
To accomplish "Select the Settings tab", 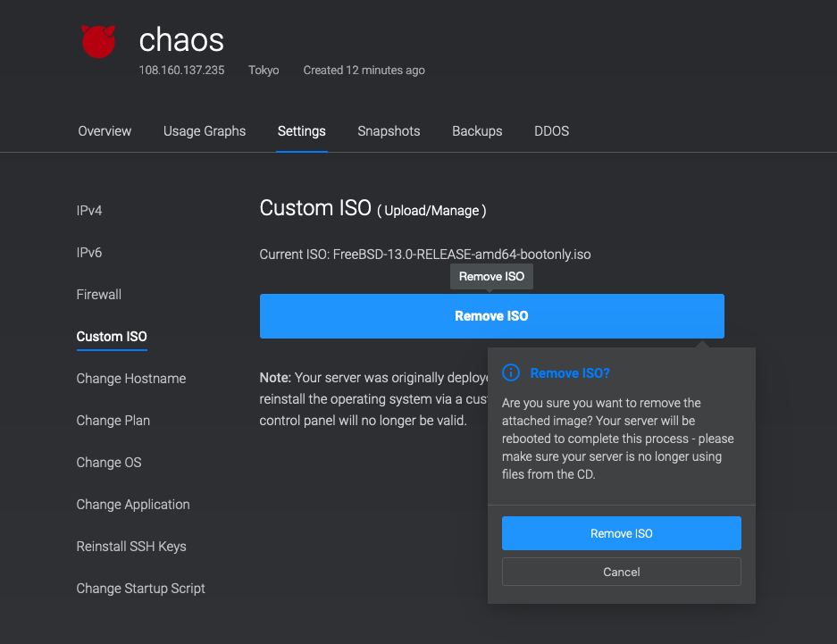I will click(302, 131).
